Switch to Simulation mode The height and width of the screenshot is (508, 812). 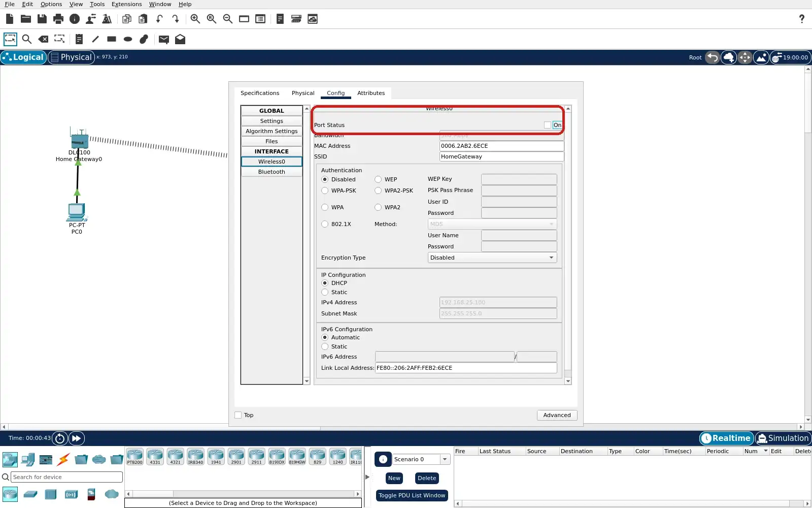pyautogui.click(x=783, y=438)
